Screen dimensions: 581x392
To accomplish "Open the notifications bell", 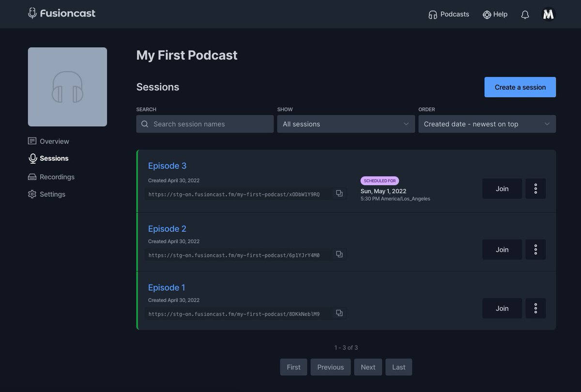I will (525, 15).
